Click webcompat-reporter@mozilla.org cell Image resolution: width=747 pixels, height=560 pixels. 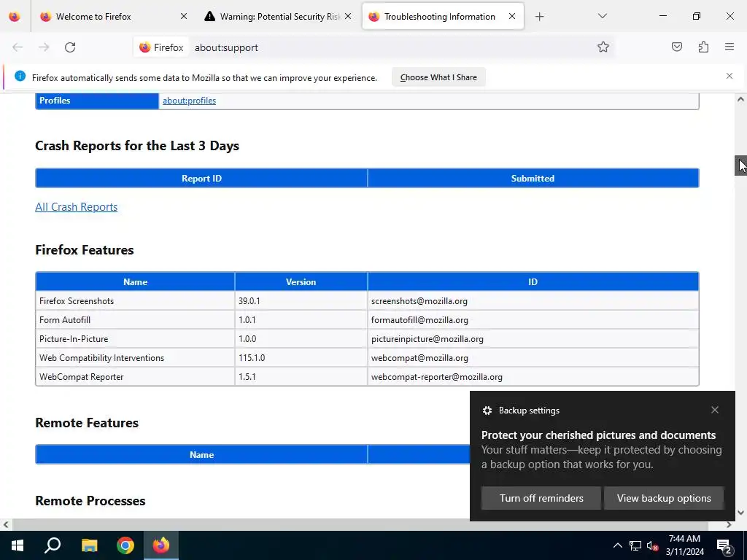coord(533,377)
